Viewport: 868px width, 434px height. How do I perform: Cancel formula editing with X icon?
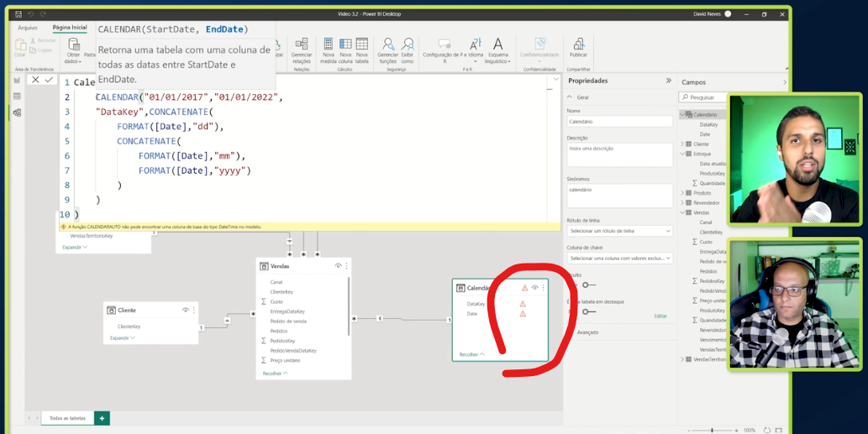pos(35,80)
